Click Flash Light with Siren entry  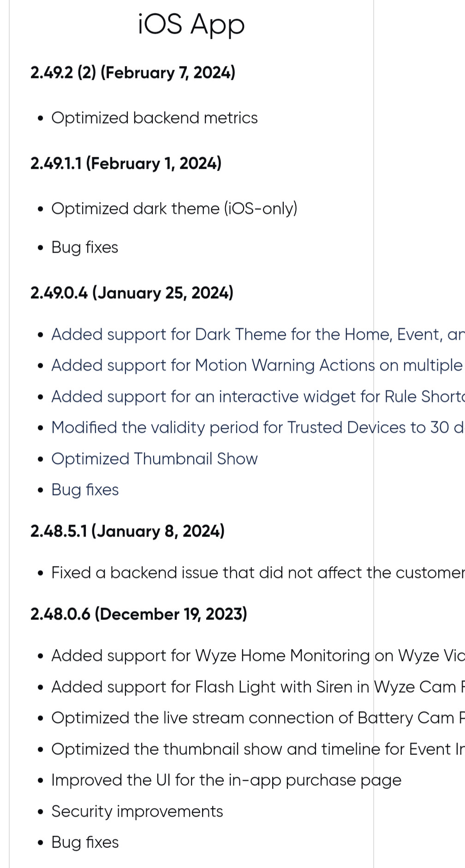point(258,687)
